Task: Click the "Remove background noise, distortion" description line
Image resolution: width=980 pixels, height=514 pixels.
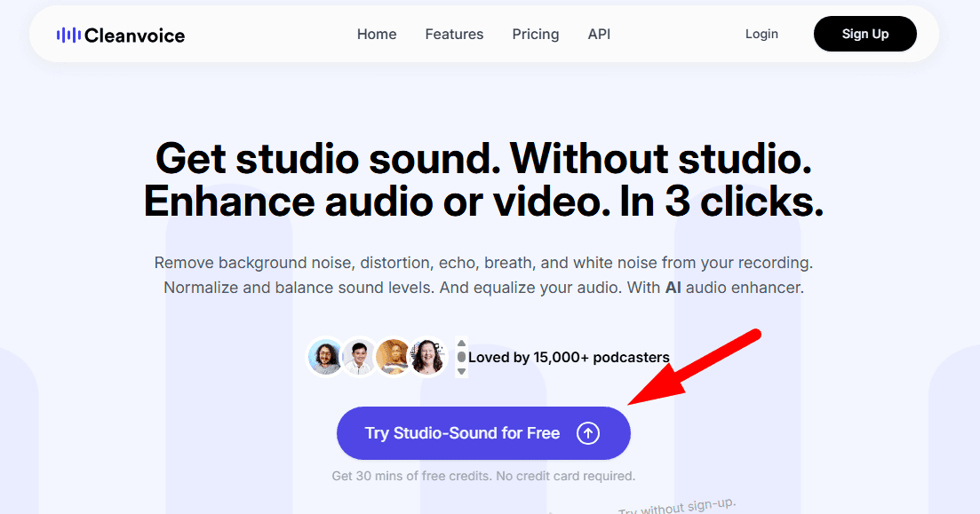Action: pyautogui.click(x=483, y=263)
